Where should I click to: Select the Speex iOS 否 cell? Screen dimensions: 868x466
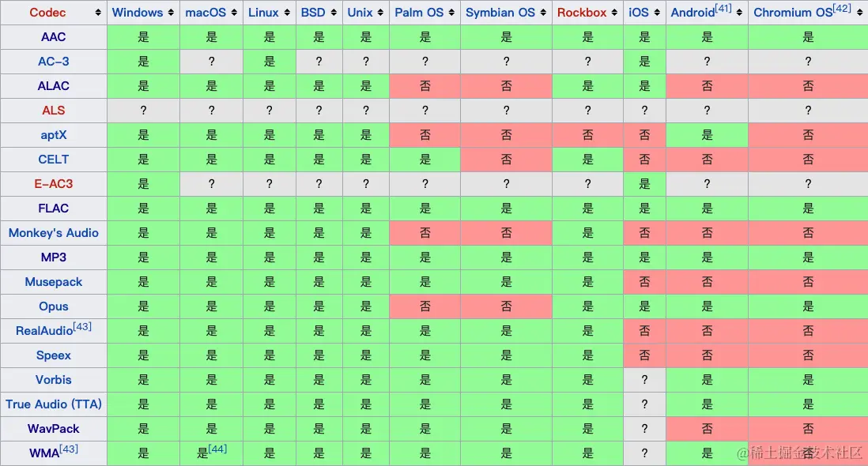pos(644,355)
